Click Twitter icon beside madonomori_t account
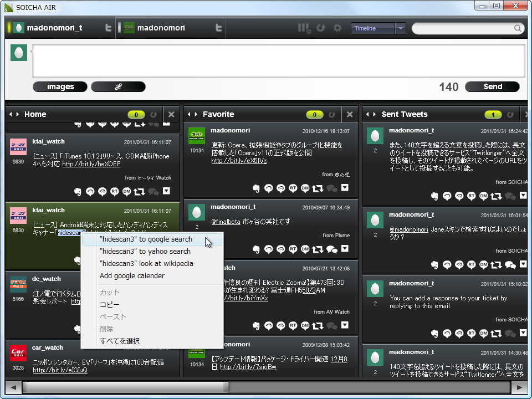532x399 pixels. (x=108, y=28)
